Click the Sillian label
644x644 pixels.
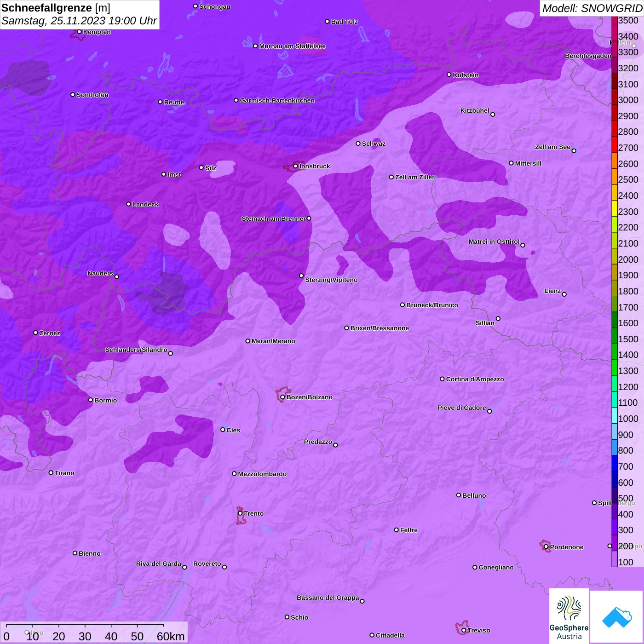point(485,323)
